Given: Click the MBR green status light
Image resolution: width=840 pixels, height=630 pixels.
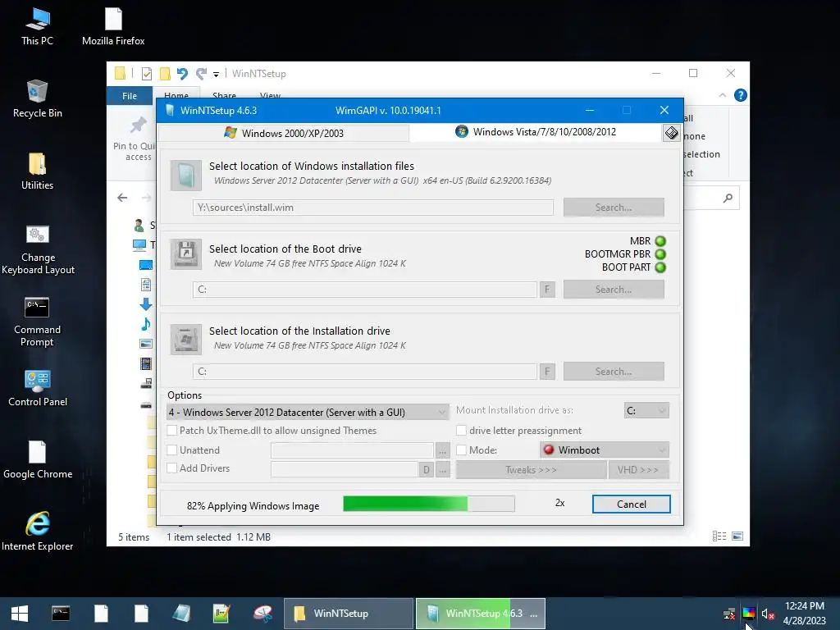Looking at the screenshot, I should point(660,242).
